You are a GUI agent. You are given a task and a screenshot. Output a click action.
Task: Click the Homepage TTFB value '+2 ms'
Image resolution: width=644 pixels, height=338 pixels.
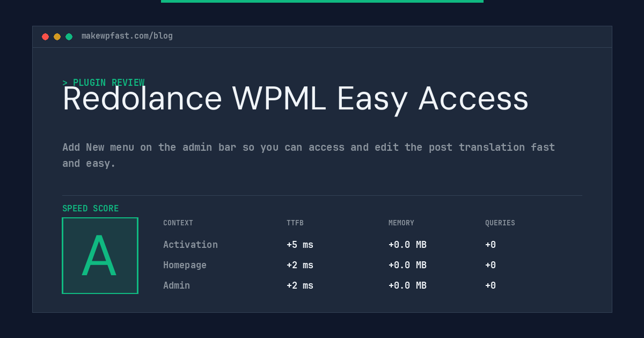point(300,265)
